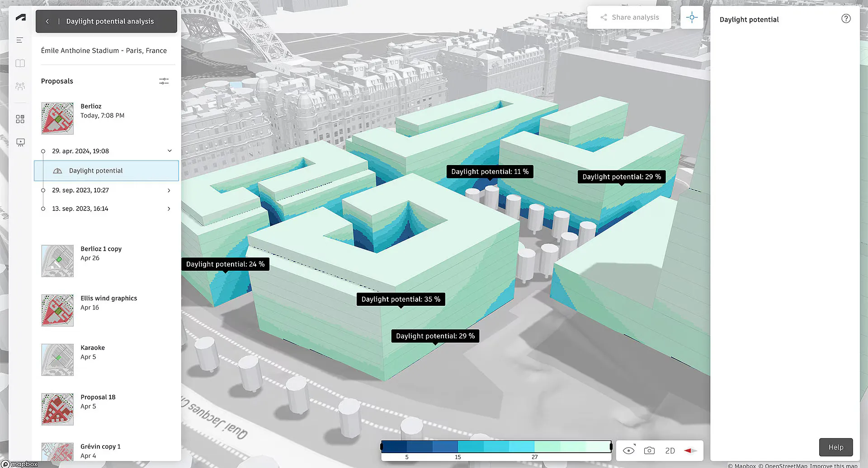Open the presentation board icon in sidebar
This screenshot has height=468, width=868.
coord(20,142)
